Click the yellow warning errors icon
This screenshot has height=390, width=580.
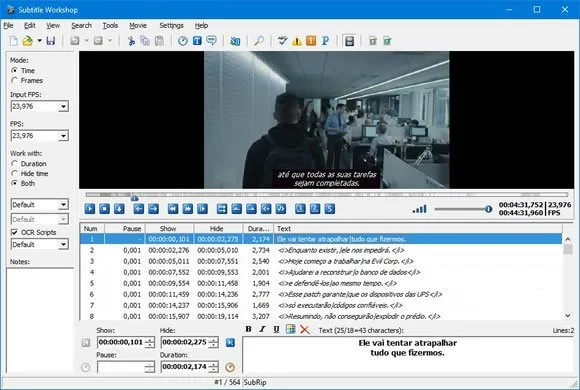pyautogui.click(x=297, y=41)
